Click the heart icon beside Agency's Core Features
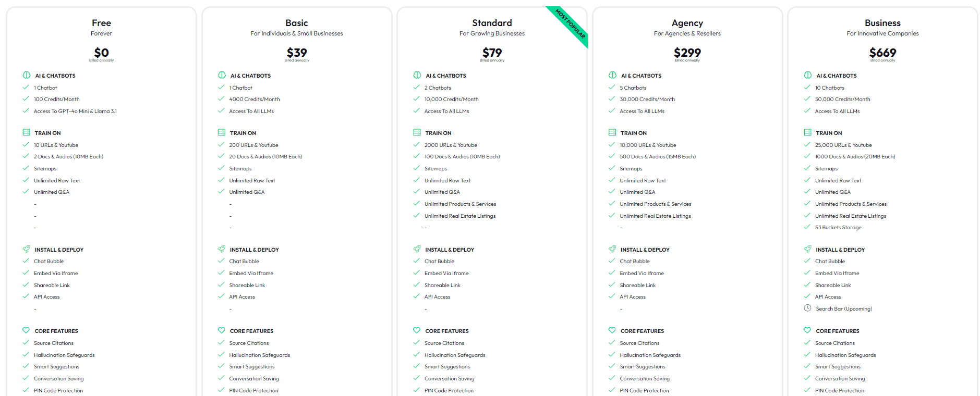The width and height of the screenshot is (980, 396). click(612, 330)
